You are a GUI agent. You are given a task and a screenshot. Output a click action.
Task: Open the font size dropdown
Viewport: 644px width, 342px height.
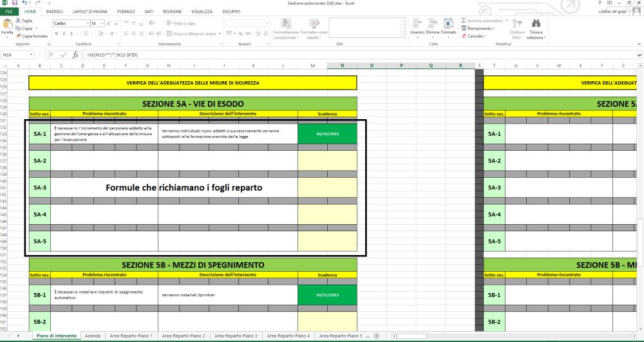pos(103,23)
